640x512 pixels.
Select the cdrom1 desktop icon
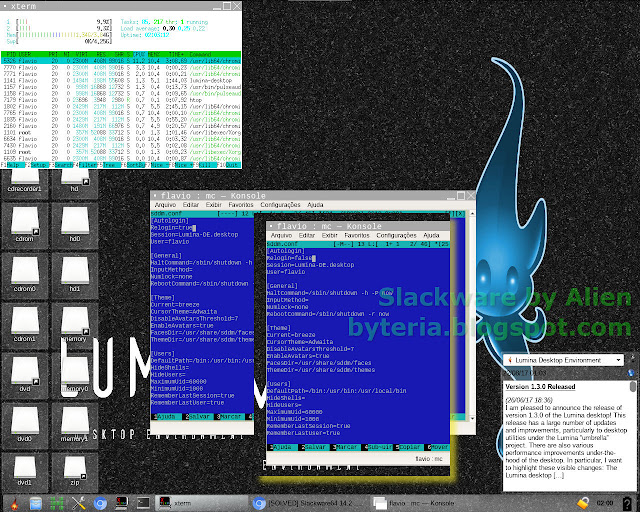24,325
